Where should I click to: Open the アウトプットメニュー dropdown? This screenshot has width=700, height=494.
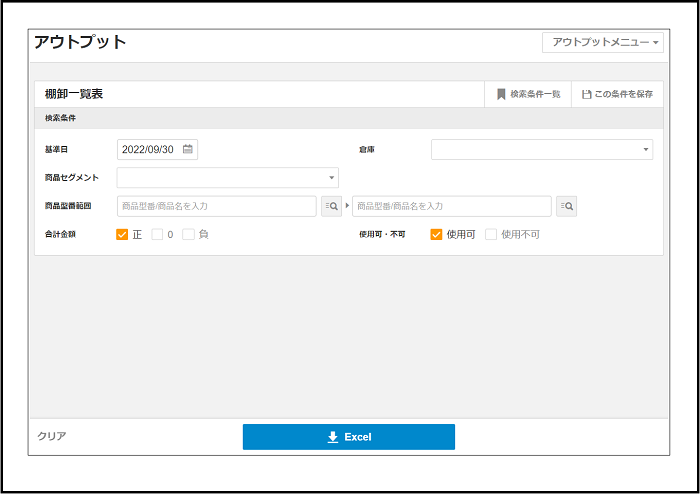(603, 42)
